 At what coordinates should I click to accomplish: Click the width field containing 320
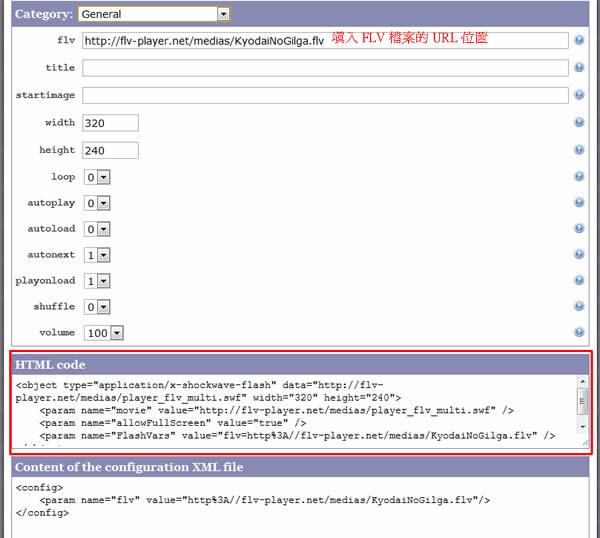[110, 123]
